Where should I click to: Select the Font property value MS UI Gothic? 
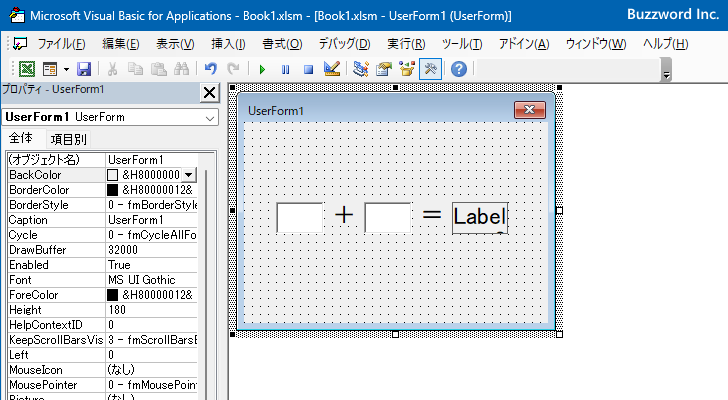coord(151,280)
